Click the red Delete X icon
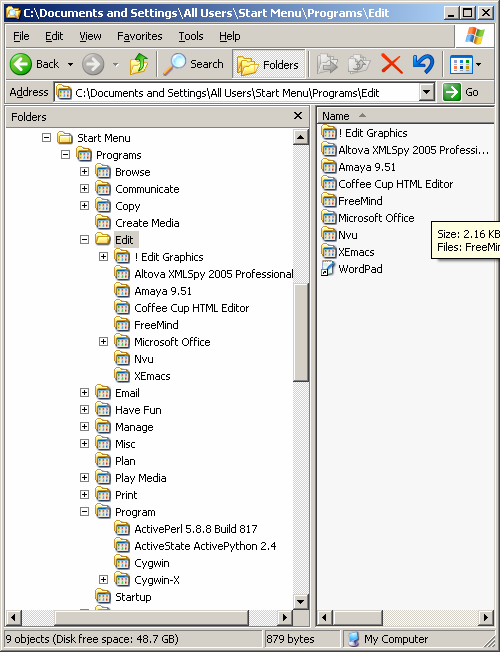500x652 pixels. point(391,64)
